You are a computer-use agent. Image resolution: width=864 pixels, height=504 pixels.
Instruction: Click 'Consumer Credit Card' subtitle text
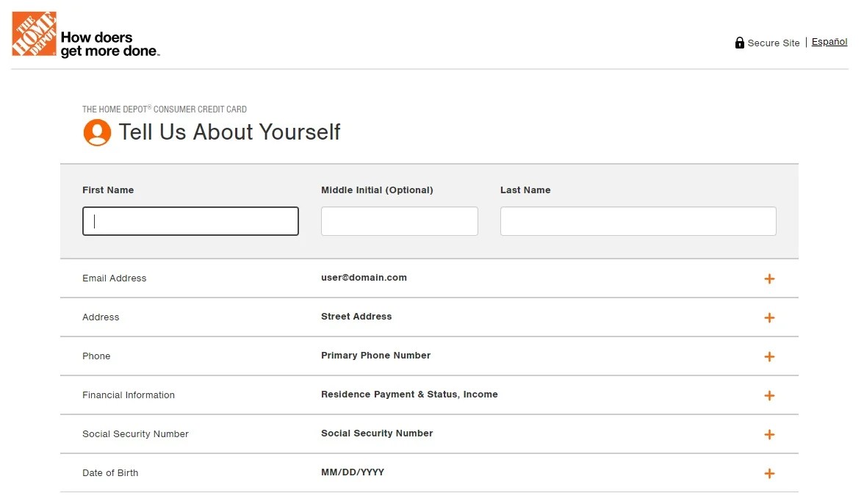[200, 109]
